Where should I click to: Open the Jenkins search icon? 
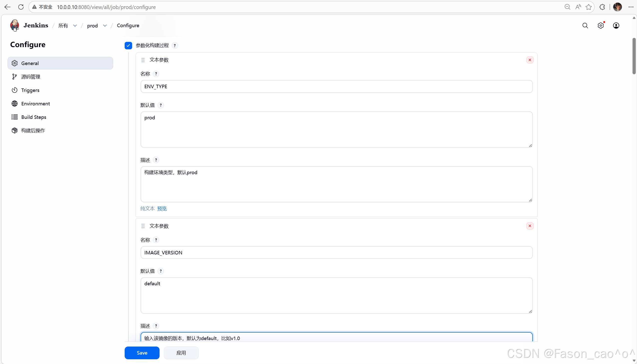pos(585,25)
